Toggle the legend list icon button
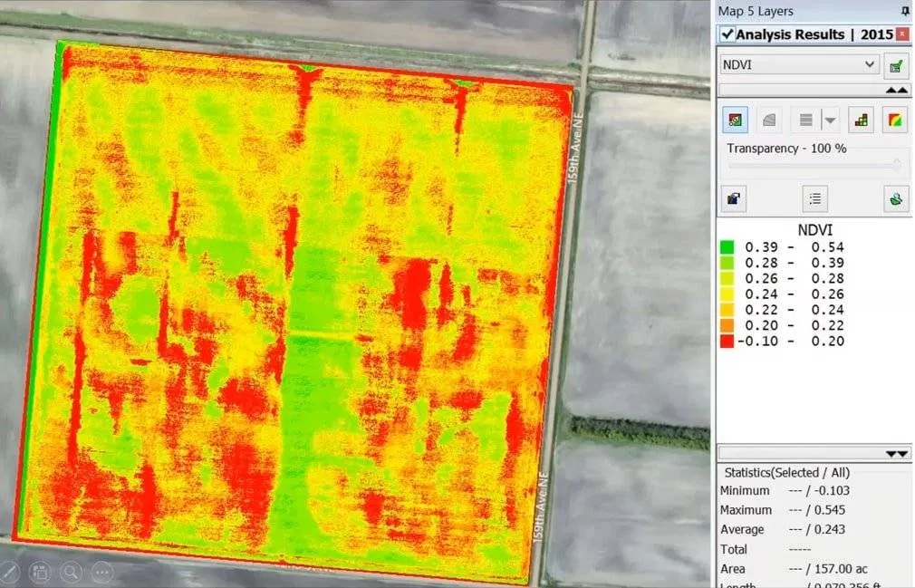Screen dimensions: 915x588 [815, 199]
